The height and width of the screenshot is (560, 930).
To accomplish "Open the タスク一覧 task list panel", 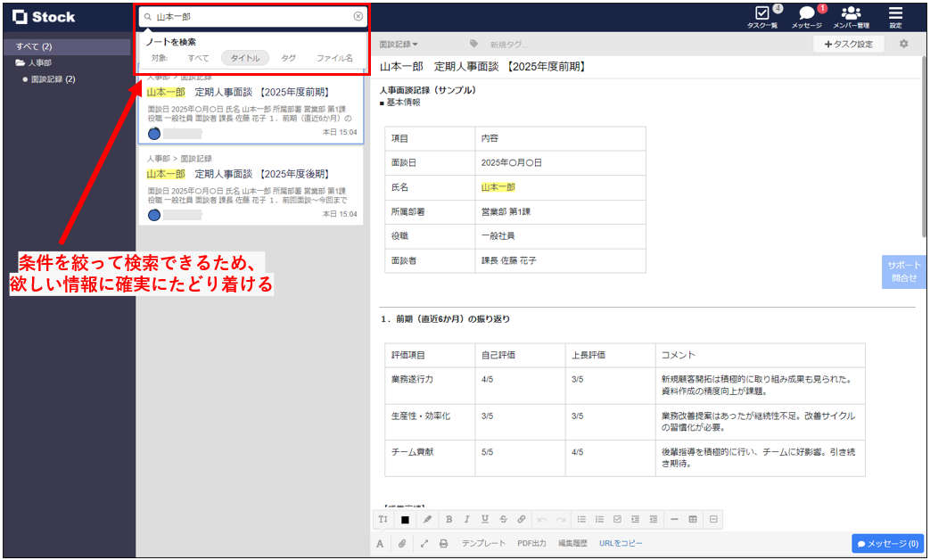I will 761,16.
